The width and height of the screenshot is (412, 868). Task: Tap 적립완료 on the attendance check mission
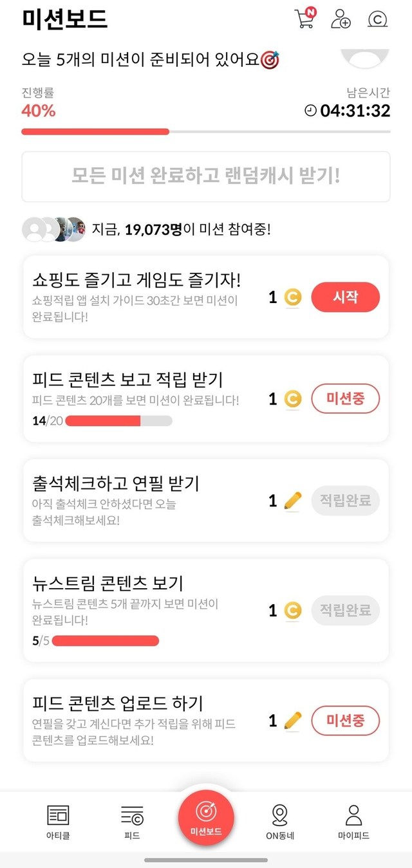coord(345,501)
